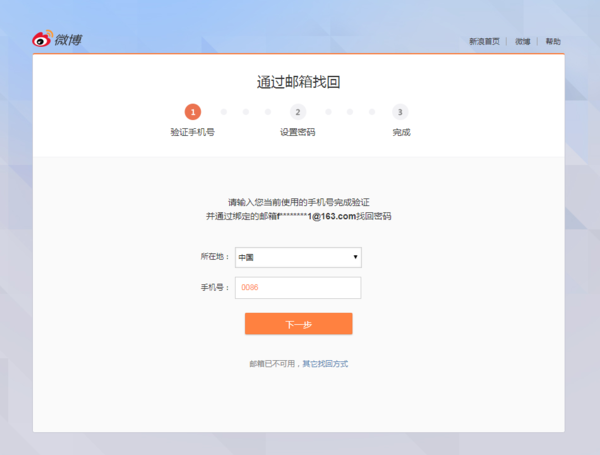Click the 其它找回方式 link
This screenshot has width=600, height=455.
(325, 364)
